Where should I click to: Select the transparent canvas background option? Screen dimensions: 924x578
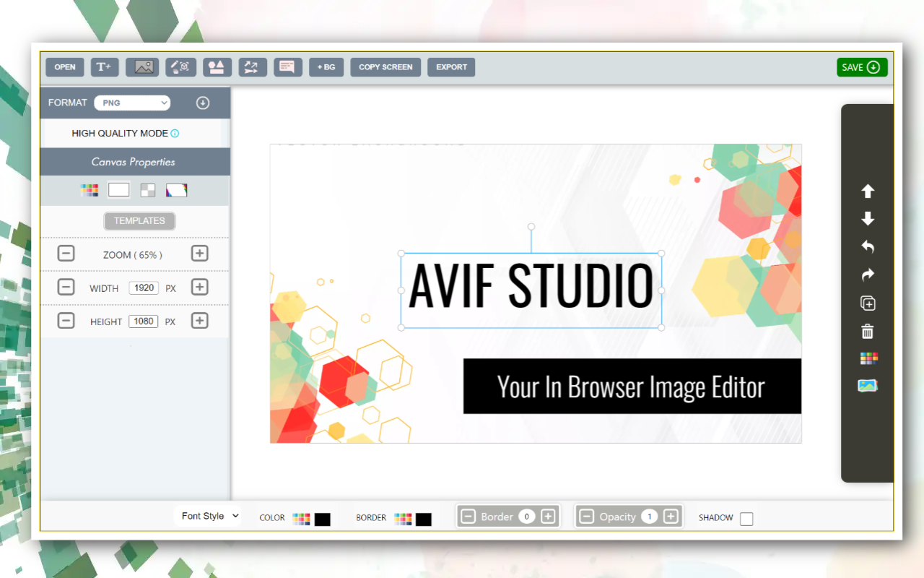click(147, 189)
